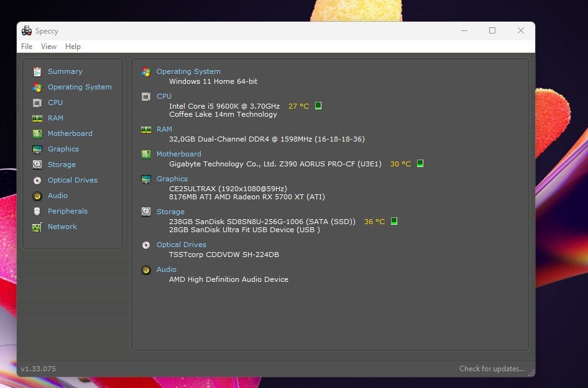Click the Operating System flag icon in sidebar

point(37,88)
